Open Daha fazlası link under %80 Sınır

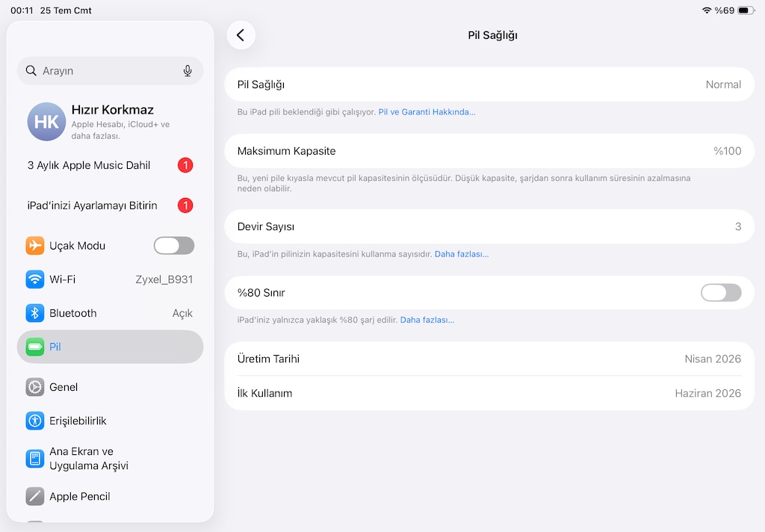coord(427,321)
